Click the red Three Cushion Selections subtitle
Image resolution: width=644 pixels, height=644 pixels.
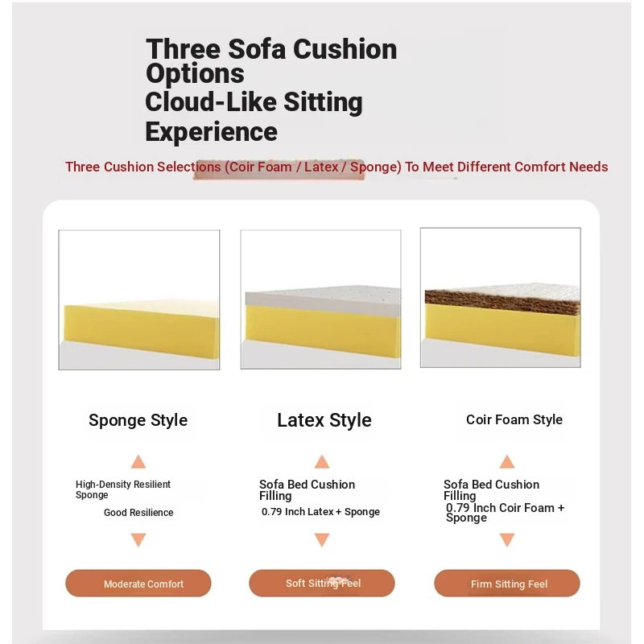click(336, 167)
